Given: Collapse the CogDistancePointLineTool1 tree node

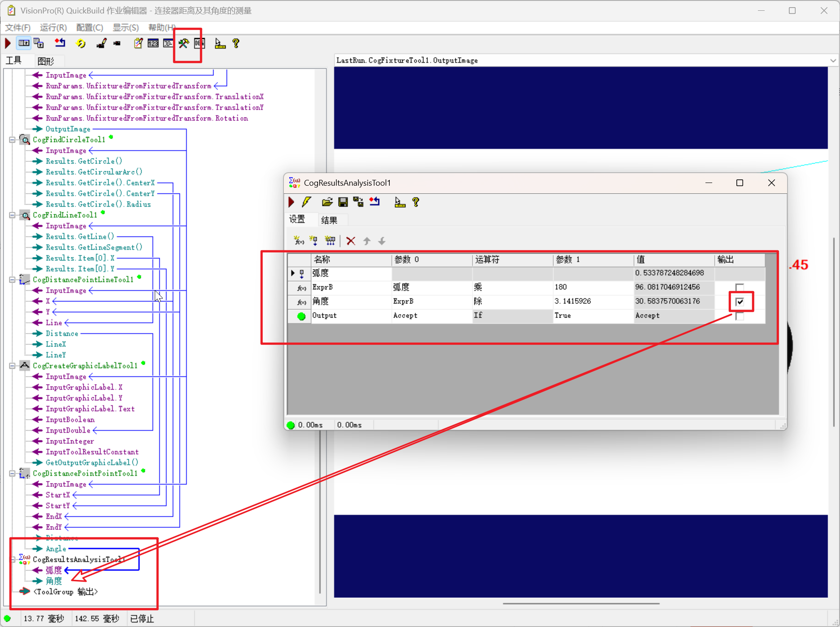Looking at the screenshot, I should 13,280.
